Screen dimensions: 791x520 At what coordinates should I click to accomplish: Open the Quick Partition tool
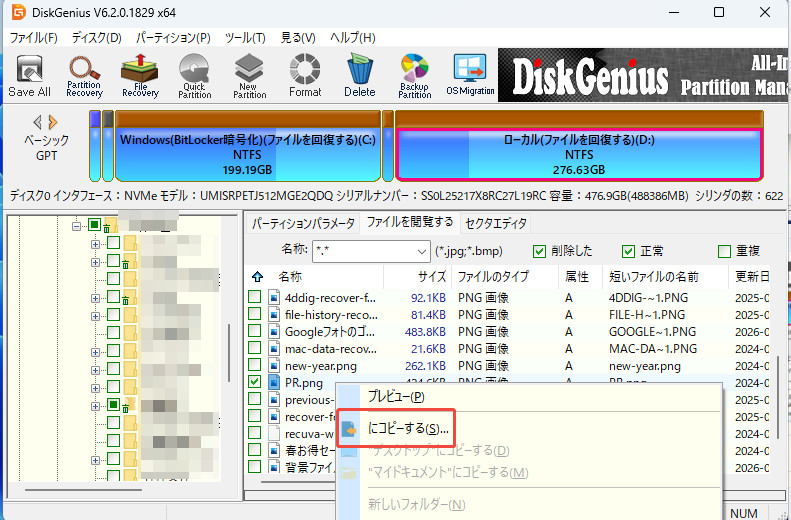click(x=194, y=76)
